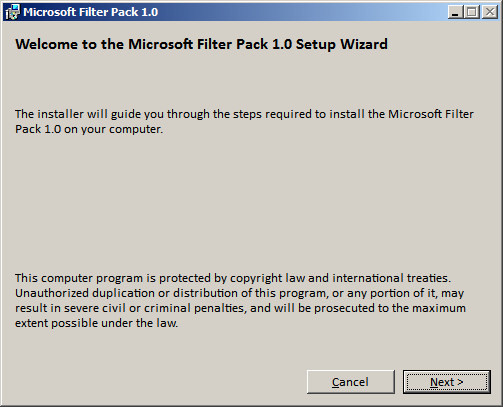Click 'result in severe civil or criminal' line
This screenshot has height=407, width=503.
(240, 308)
